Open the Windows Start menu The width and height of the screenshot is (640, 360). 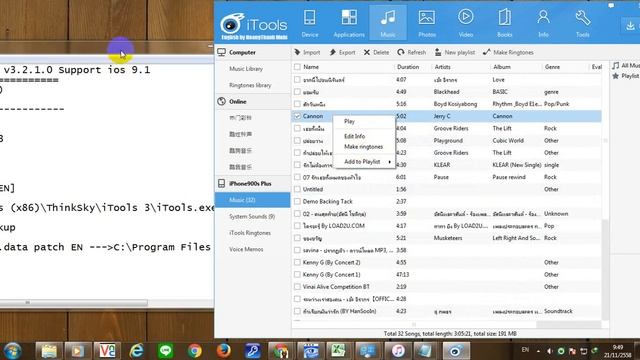point(12,351)
